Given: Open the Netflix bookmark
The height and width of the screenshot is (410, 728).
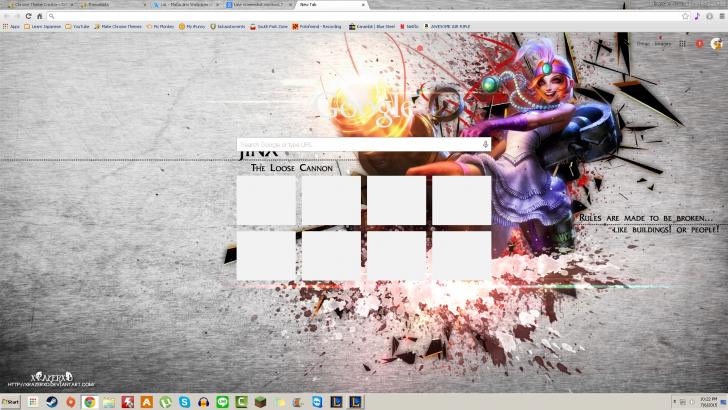Looking at the screenshot, I should 409,26.
